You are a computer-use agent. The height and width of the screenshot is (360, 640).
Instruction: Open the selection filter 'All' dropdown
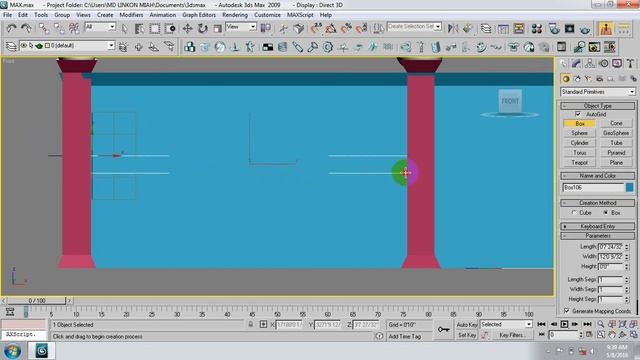pyautogui.click(x=100, y=27)
